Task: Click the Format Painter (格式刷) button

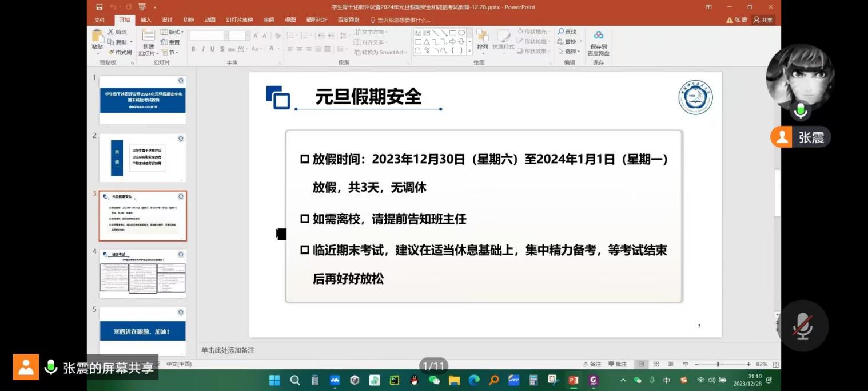Action: 120,52
